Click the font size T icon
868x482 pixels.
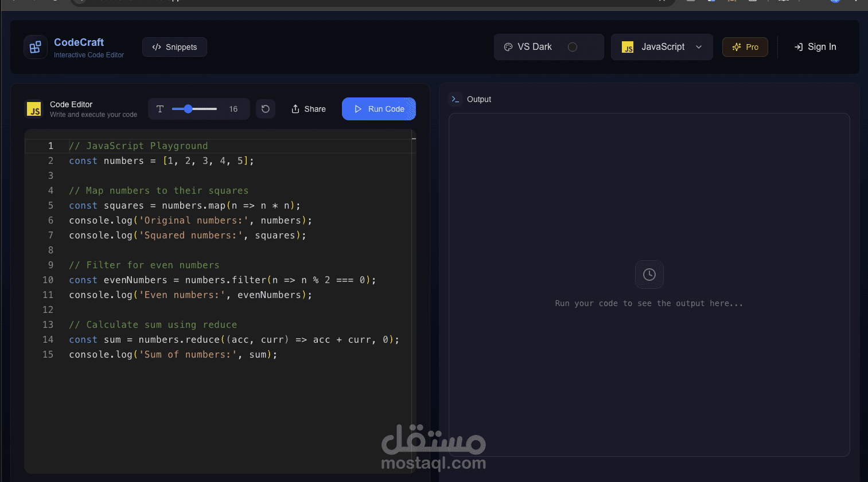pyautogui.click(x=160, y=108)
